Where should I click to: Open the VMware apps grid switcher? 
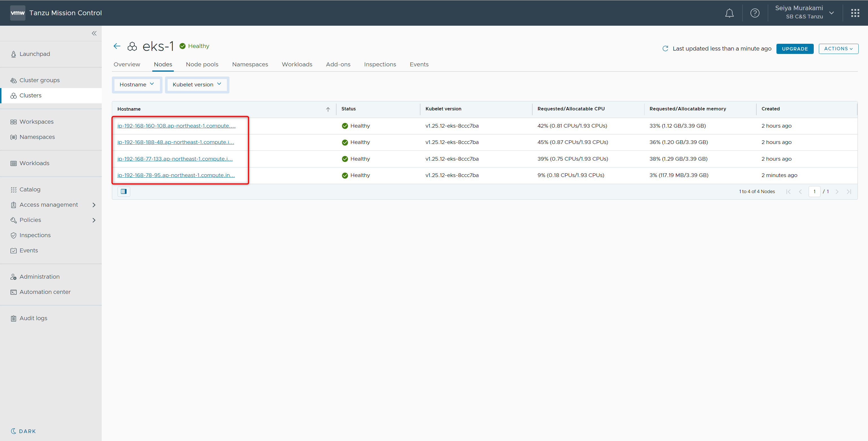pos(855,13)
